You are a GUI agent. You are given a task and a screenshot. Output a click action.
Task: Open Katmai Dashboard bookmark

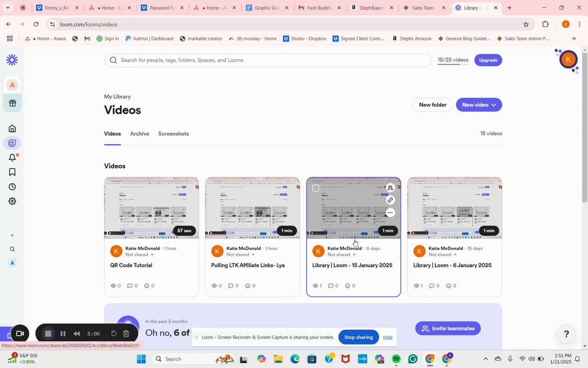click(x=149, y=39)
